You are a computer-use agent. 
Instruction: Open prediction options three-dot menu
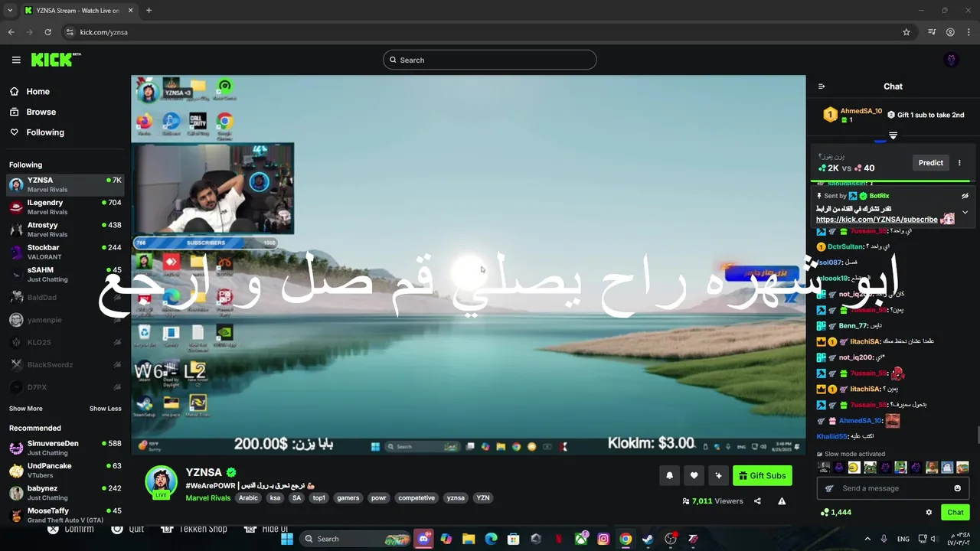tap(959, 163)
